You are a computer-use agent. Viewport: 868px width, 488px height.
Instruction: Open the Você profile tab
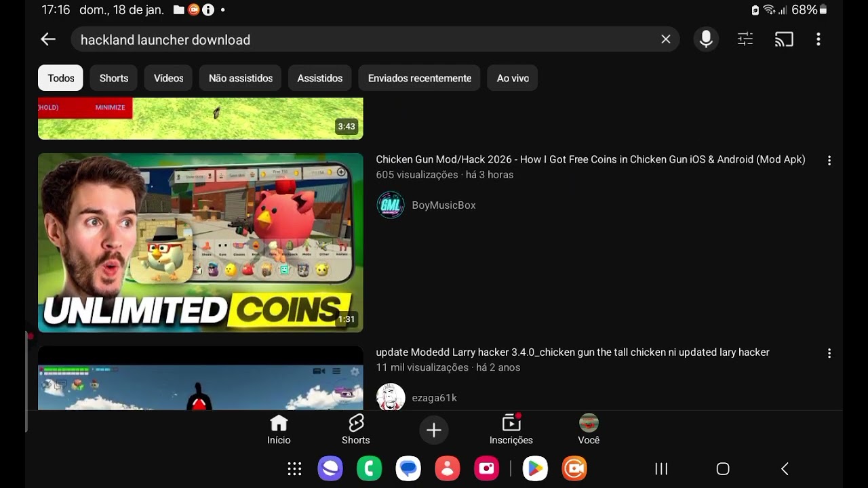pos(589,430)
